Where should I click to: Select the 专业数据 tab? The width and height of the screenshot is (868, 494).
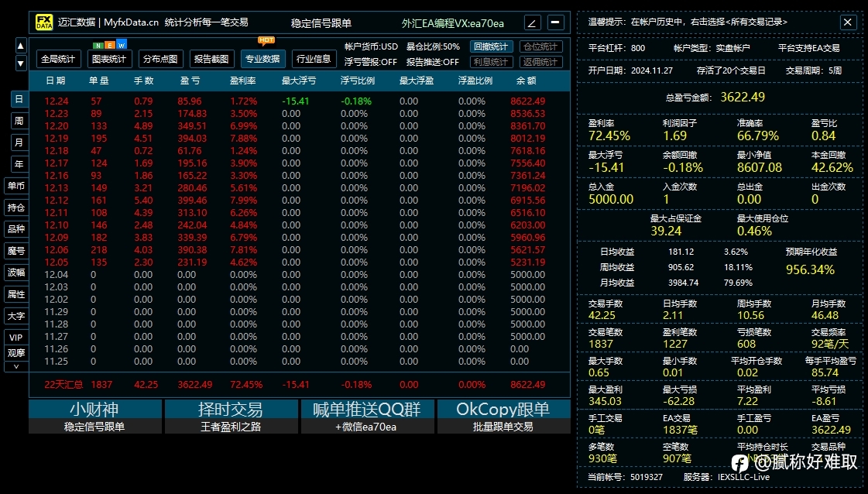263,59
